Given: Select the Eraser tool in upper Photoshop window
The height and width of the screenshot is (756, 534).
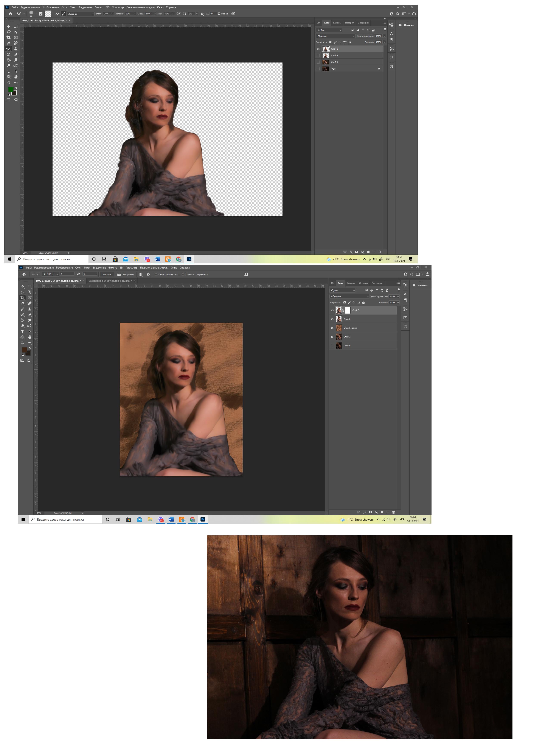Looking at the screenshot, I should [x=16, y=54].
